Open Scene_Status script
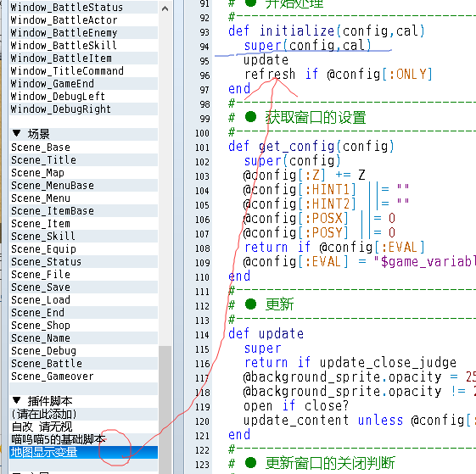 (x=84, y=262)
